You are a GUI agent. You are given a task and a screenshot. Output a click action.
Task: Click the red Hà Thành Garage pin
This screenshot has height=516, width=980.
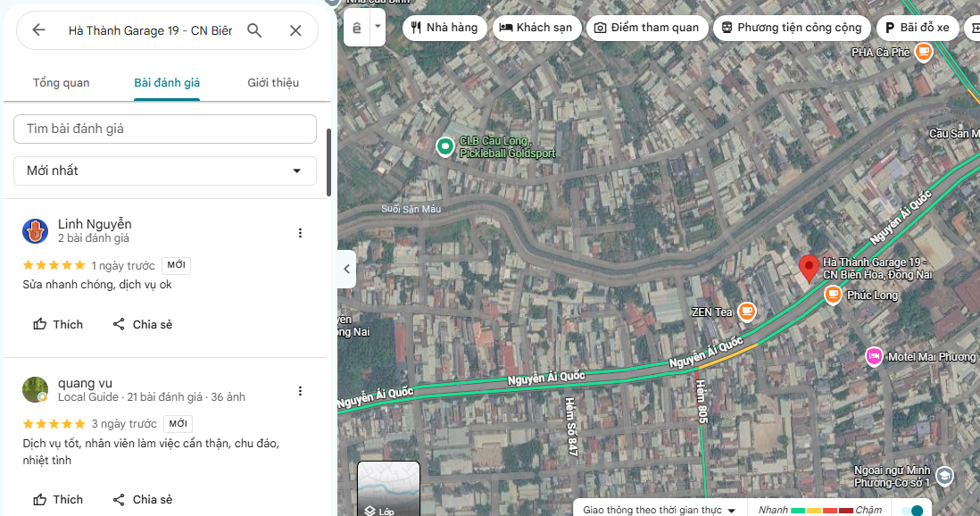point(809,269)
